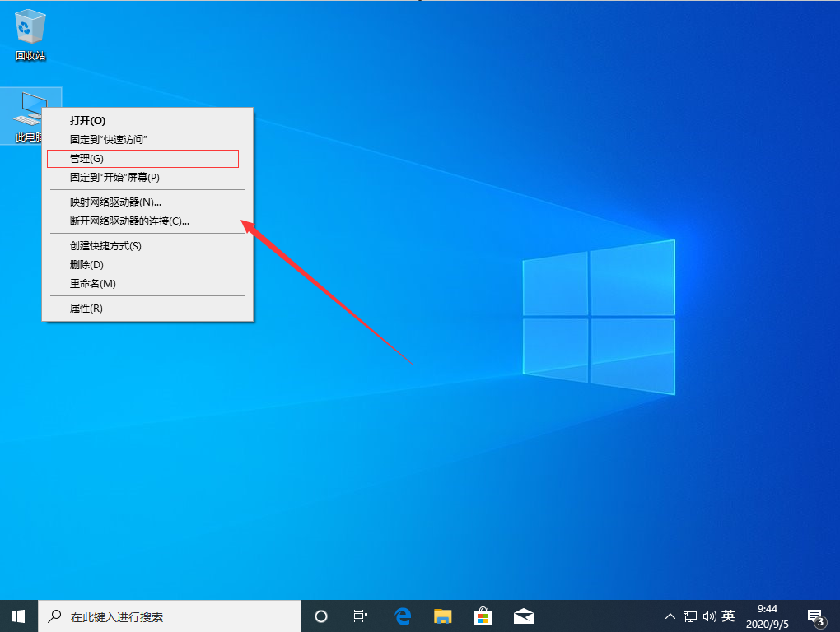Open the Mail app
The image size is (840, 632).
pyautogui.click(x=523, y=616)
